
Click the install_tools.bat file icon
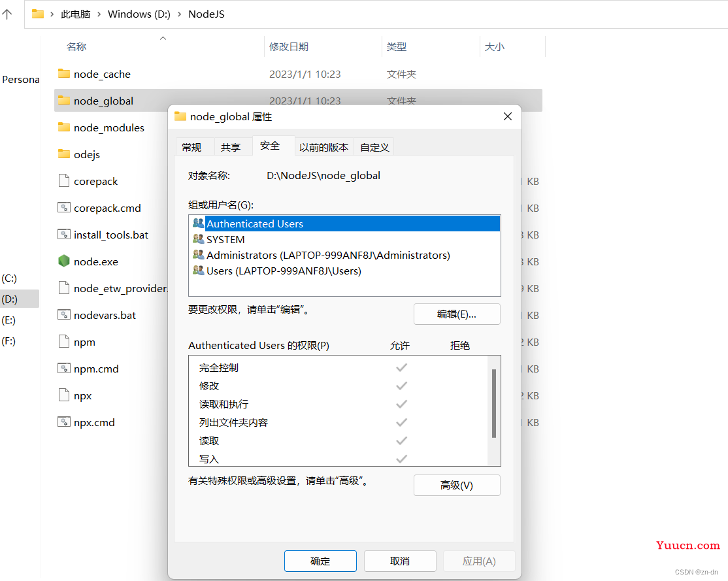coord(64,234)
